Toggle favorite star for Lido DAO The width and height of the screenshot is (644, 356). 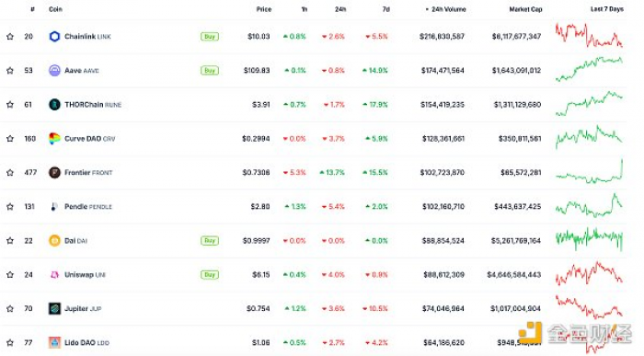coord(10,342)
